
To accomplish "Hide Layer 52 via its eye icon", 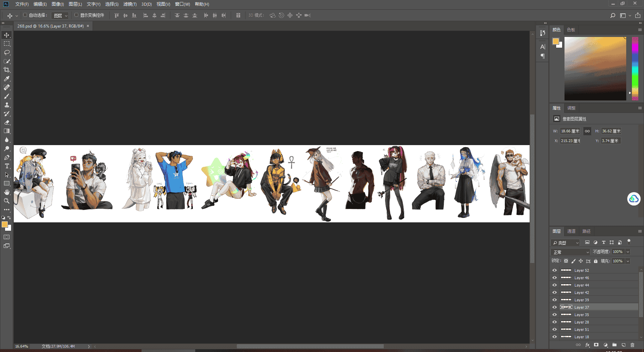I will [x=554, y=270].
